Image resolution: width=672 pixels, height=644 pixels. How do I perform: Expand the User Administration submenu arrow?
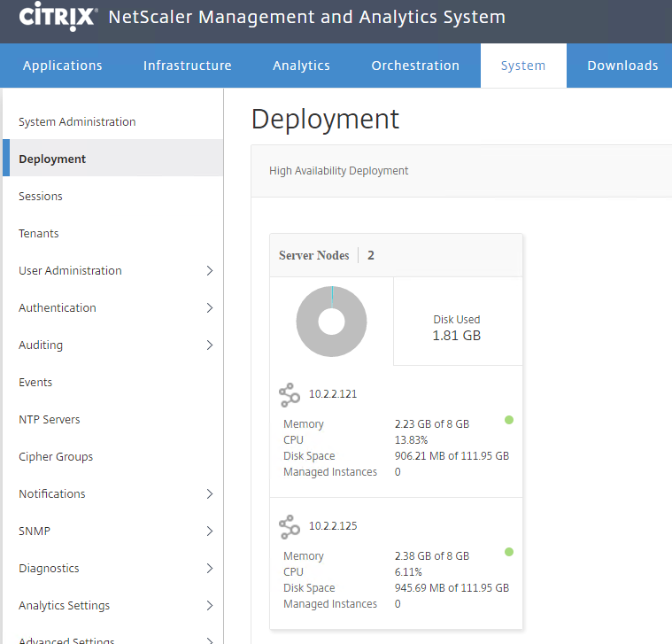point(210,270)
